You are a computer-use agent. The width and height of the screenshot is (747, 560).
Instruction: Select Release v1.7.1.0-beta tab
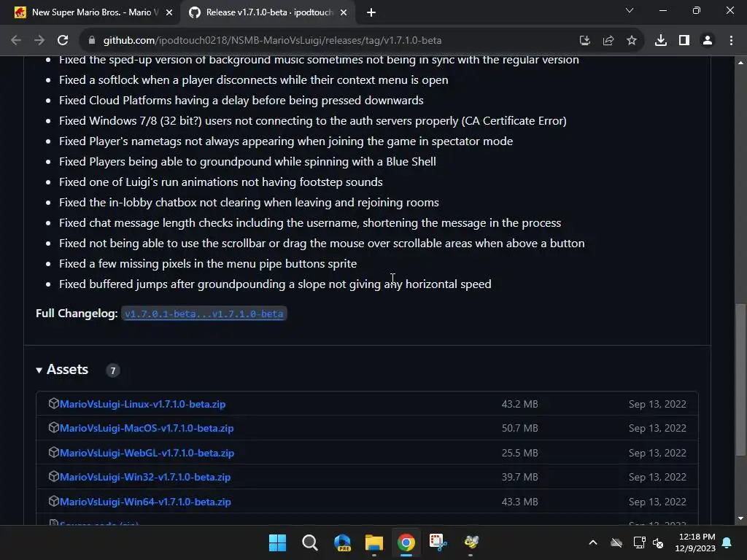269,12
